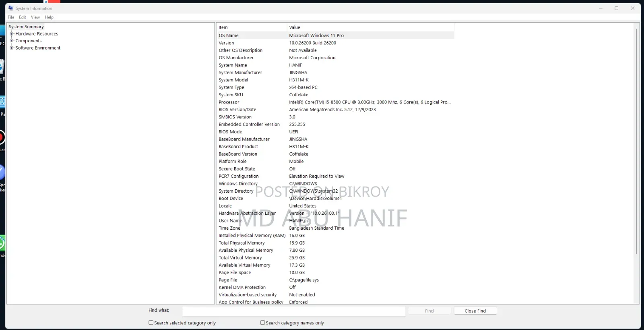Expand the Components node

12,41
